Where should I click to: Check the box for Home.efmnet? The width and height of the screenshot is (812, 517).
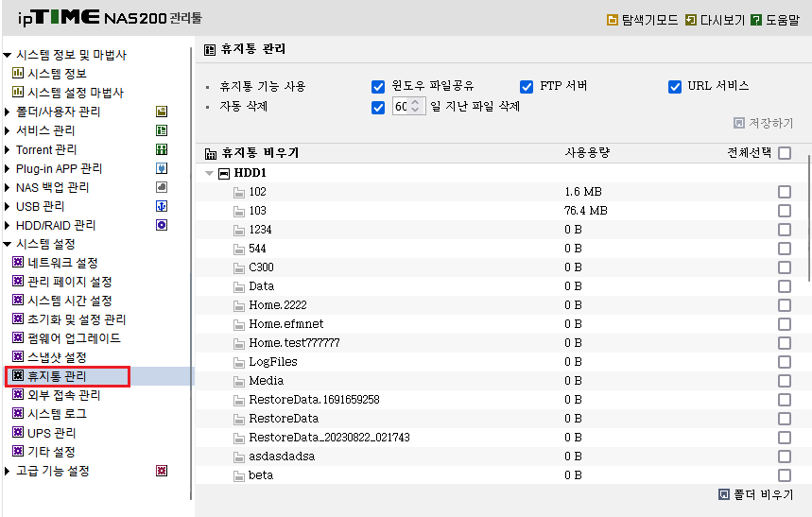tap(785, 324)
